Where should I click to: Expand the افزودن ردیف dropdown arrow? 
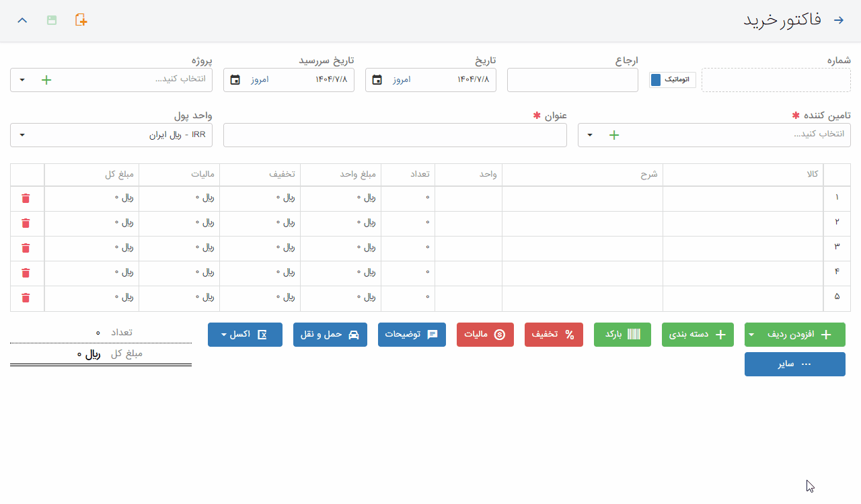click(x=751, y=335)
